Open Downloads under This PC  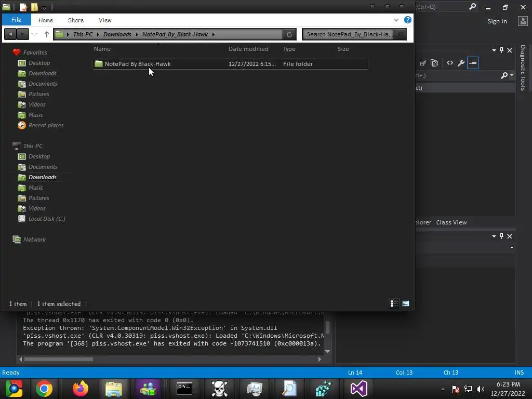(x=43, y=177)
